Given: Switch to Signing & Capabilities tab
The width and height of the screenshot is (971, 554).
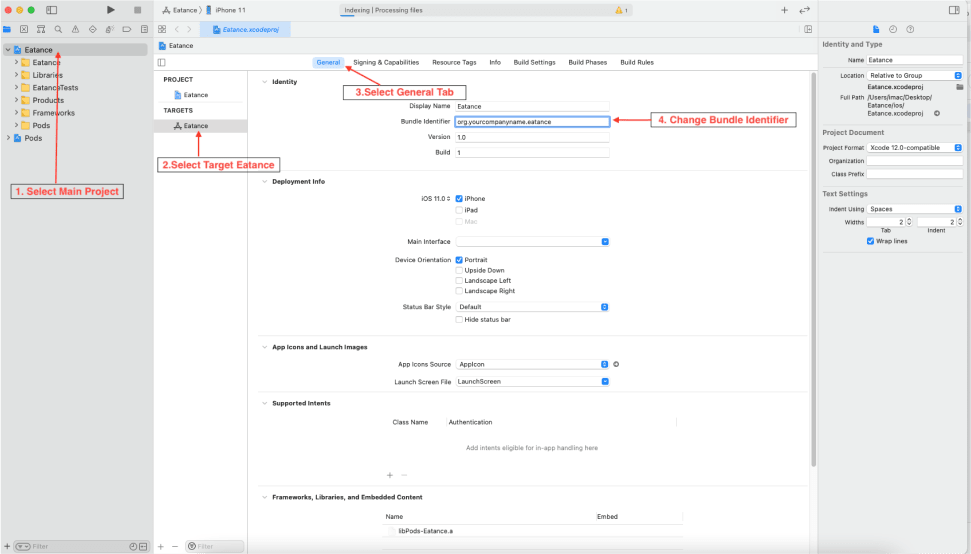Looking at the screenshot, I should tap(386, 62).
